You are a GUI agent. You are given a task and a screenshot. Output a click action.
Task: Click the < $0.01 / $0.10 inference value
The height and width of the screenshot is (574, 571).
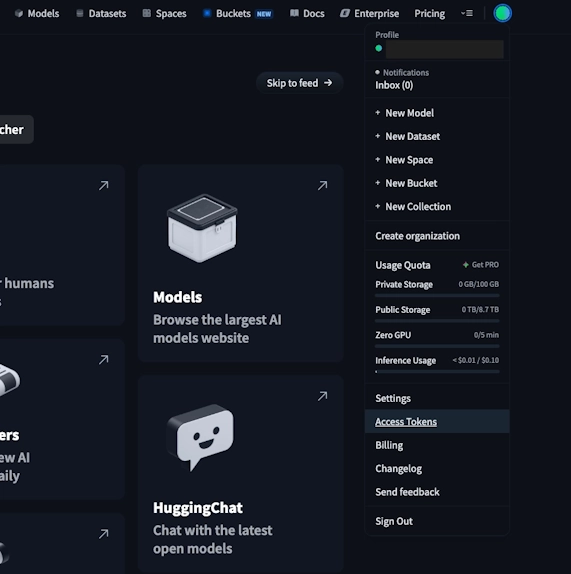tap(475, 360)
